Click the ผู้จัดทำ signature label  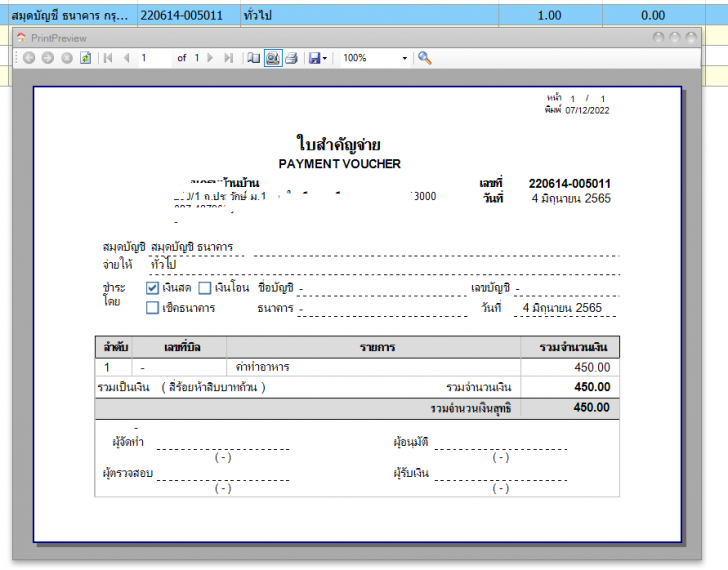click(x=128, y=441)
